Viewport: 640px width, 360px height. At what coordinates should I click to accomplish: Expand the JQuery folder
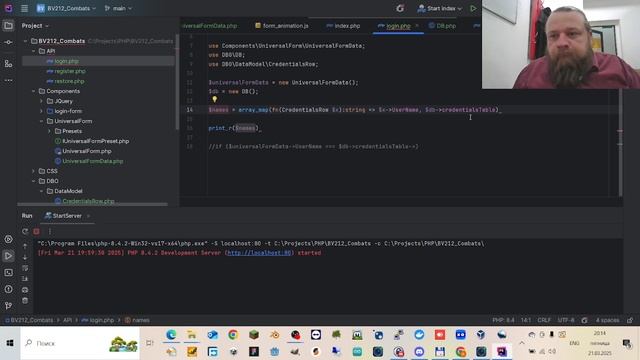[41, 101]
